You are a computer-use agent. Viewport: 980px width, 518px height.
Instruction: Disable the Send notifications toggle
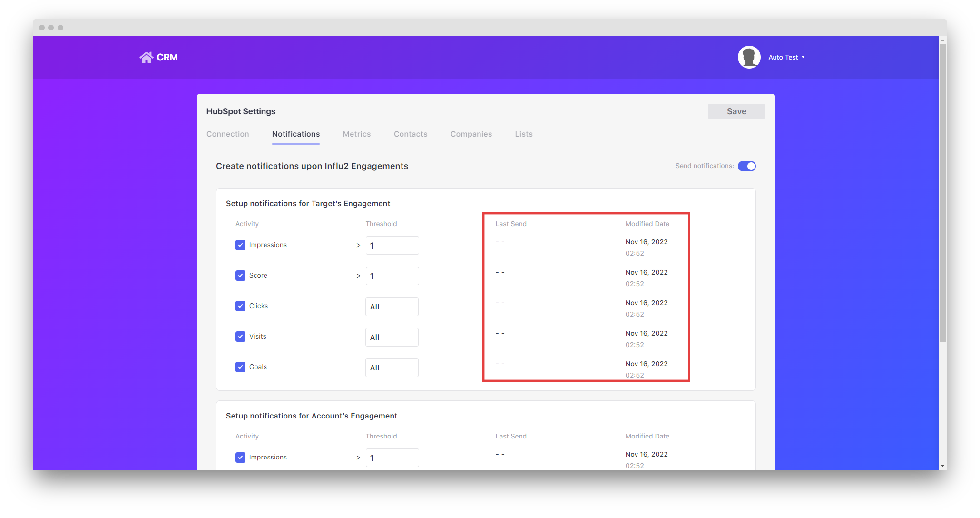(x=746, y=166)
